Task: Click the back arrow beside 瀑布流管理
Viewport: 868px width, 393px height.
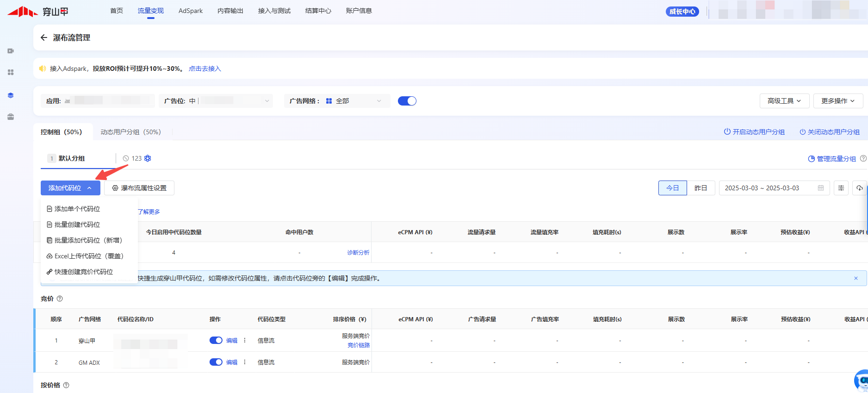Action: [x=44, y=37]
